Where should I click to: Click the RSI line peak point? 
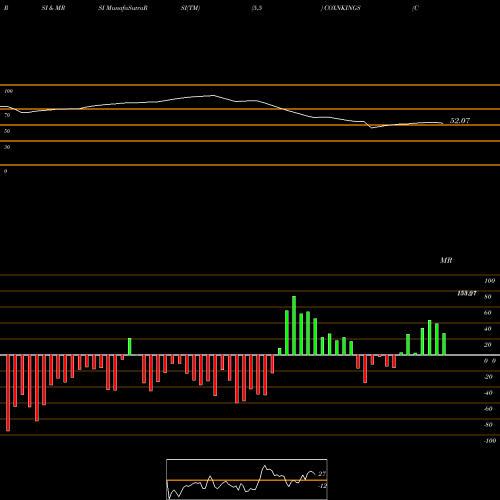(x=213, y=96)
